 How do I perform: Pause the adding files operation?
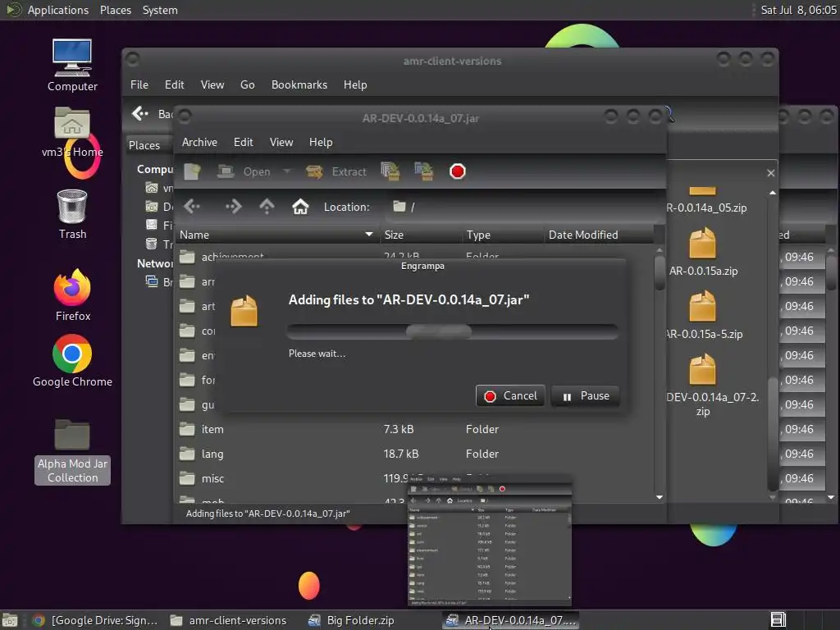[x=585, y=396]
